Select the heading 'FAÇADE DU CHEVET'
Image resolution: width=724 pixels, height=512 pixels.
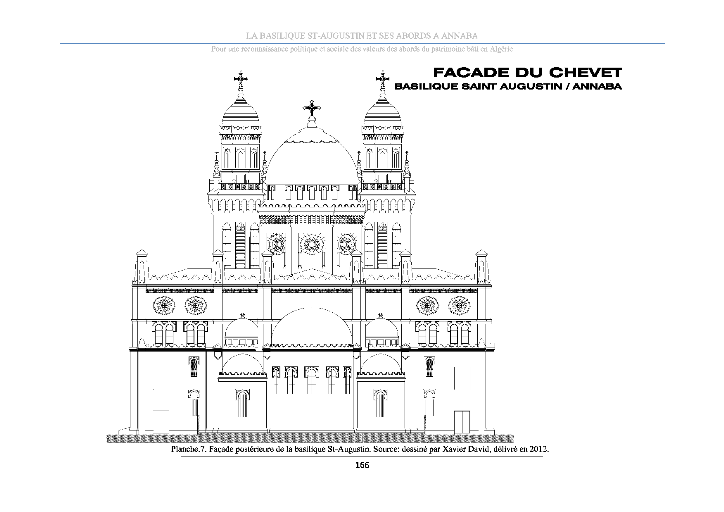coord(528,72)
